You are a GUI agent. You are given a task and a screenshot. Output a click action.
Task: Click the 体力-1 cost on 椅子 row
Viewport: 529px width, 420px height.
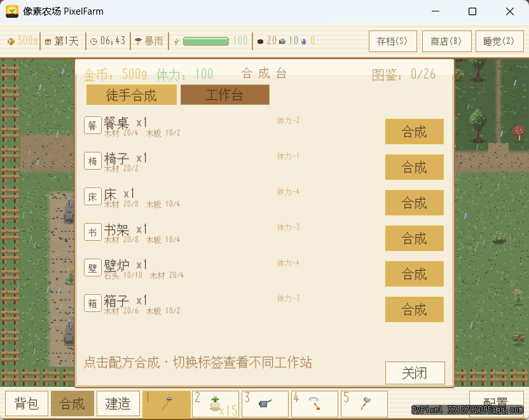click(289, 156)
